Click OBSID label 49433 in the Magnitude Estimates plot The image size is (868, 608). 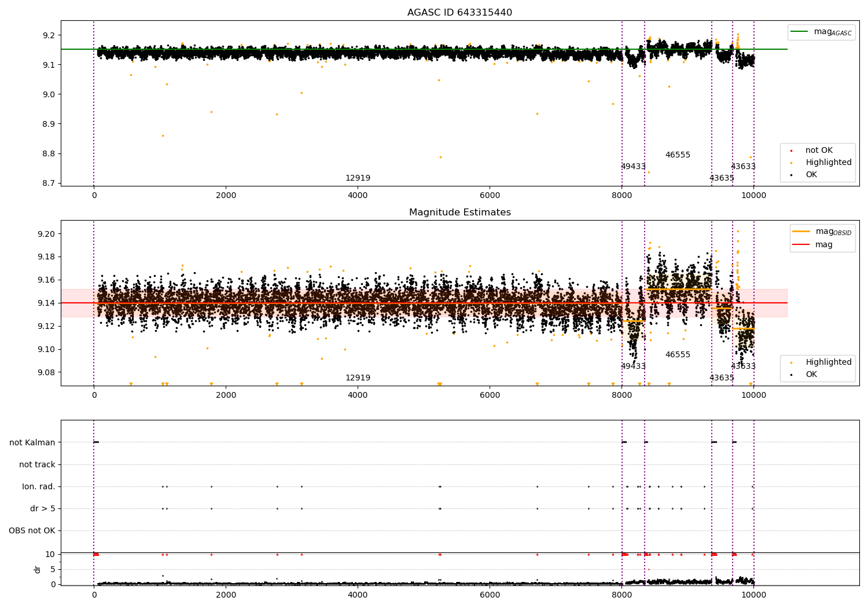point(633,367)
